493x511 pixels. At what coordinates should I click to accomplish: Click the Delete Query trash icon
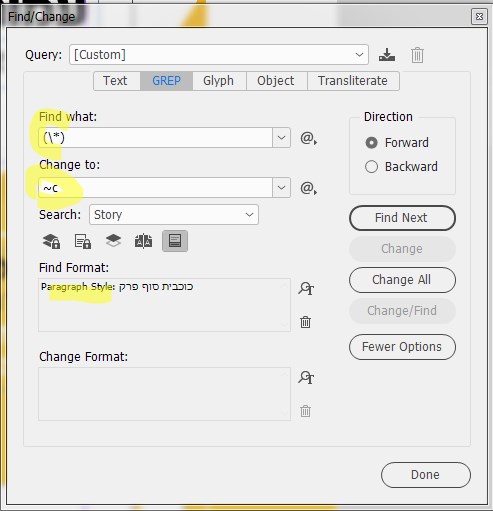[417, 55]
